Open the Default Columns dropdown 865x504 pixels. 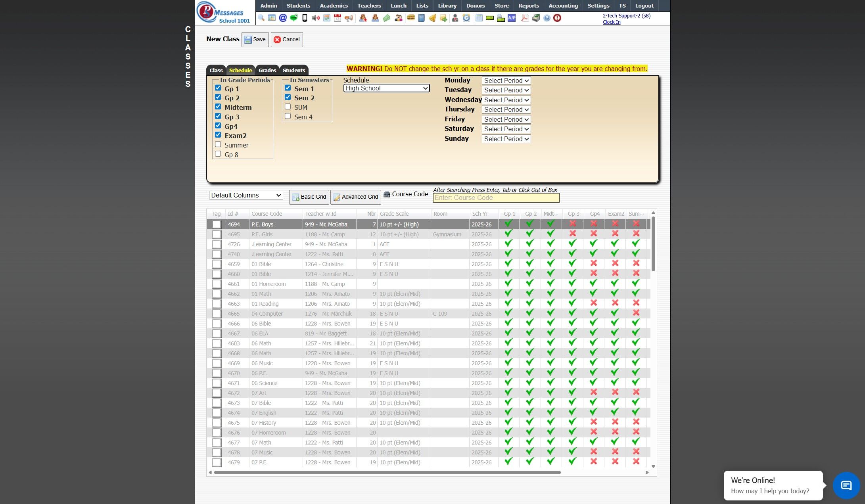246,195
